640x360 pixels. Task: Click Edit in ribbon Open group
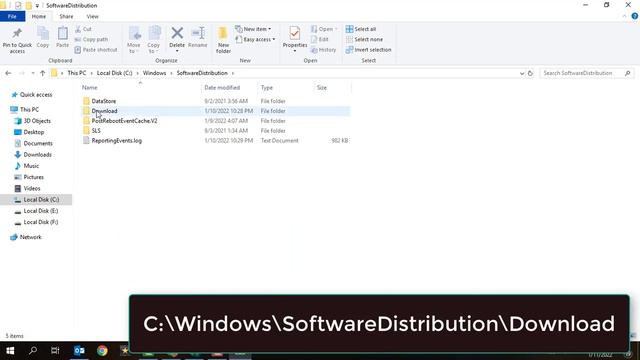pyautogui.click(x=320, y=40)
